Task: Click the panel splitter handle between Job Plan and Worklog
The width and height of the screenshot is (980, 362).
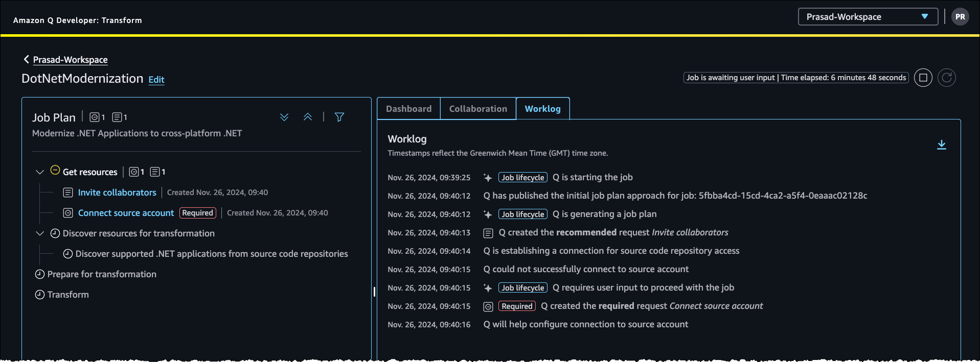Action: coord(374,292)
